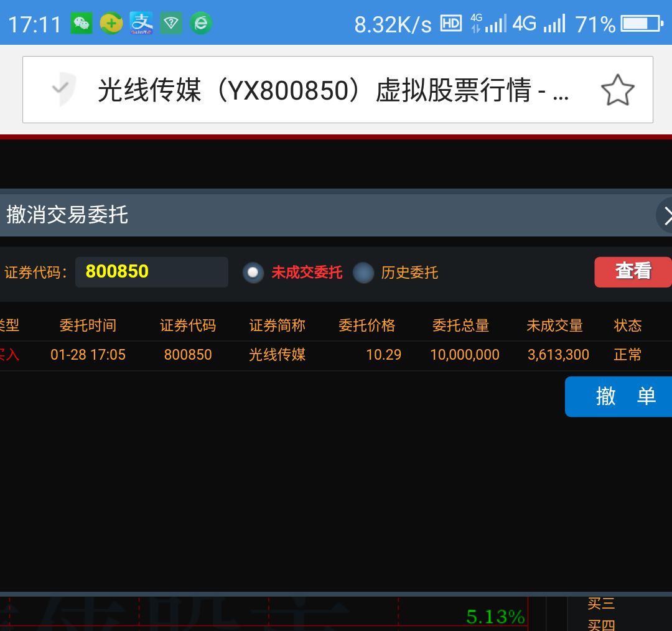
Task: Click the 委托时间 column header
Action: coord(88,325)
